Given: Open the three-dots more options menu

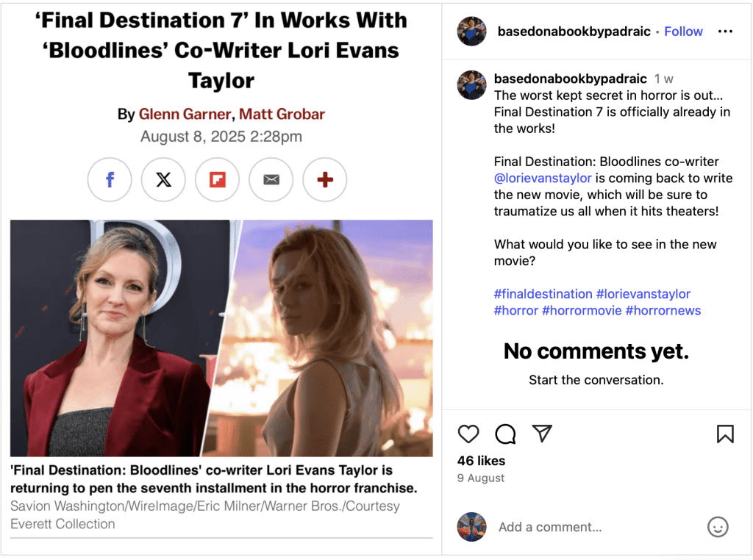Looking at the screenshot, I should (725, 32).
